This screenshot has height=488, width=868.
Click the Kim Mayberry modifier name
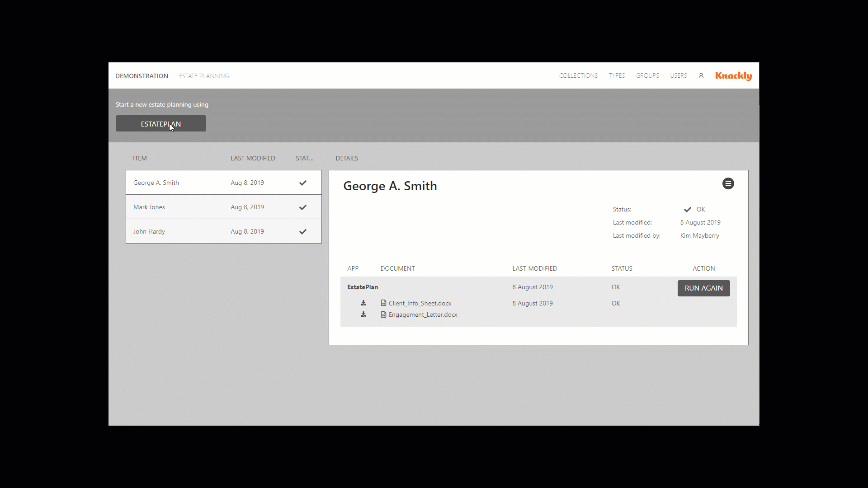[699, 235]
